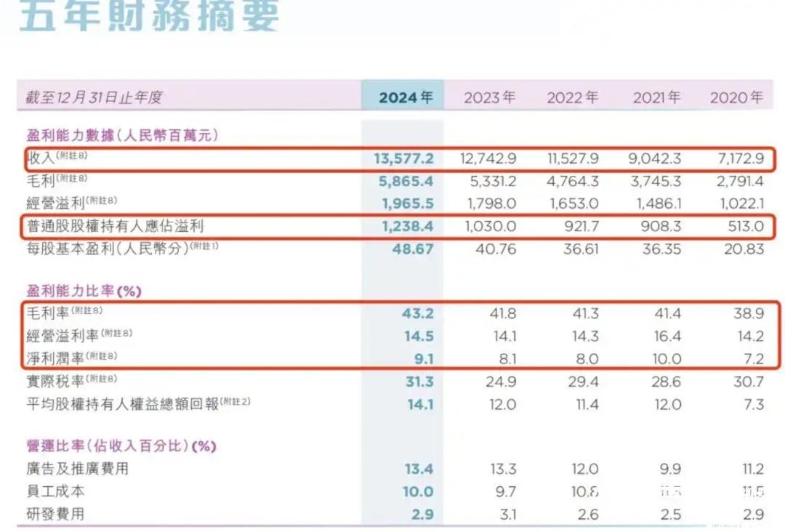Select the 2020年 column header

pyautogui.click(x=736, y=97)
